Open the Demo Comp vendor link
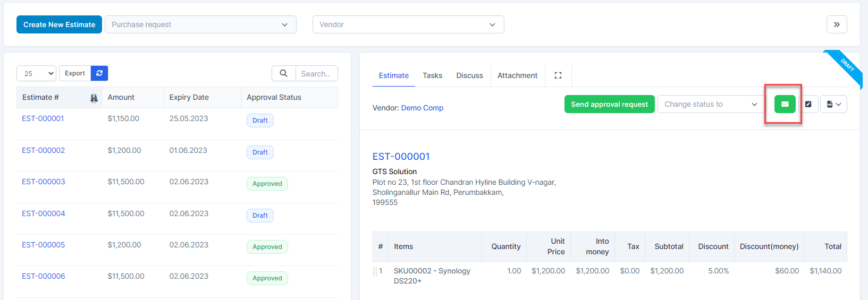Screen dimensions: 868x300 click(x=422, y=108)
